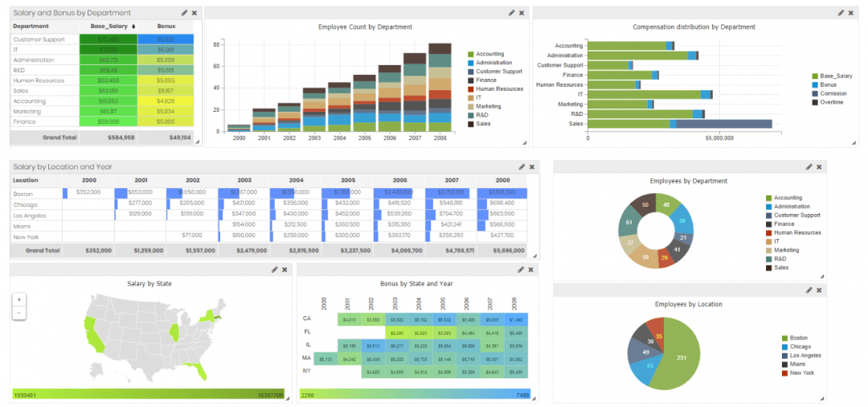Edit the Salary by Location and Year table
The width and height of the screenshot is (868, 407).
click(x=522, y=166)
